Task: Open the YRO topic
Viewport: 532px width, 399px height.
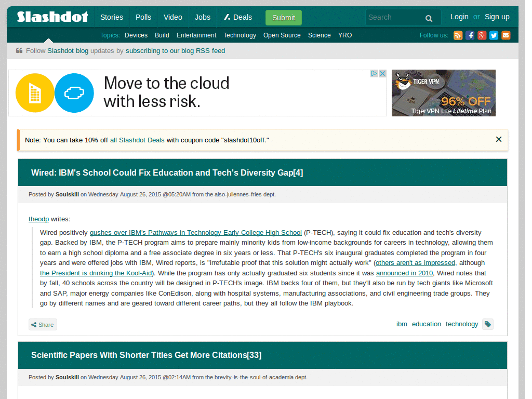Action: point(344,35)
